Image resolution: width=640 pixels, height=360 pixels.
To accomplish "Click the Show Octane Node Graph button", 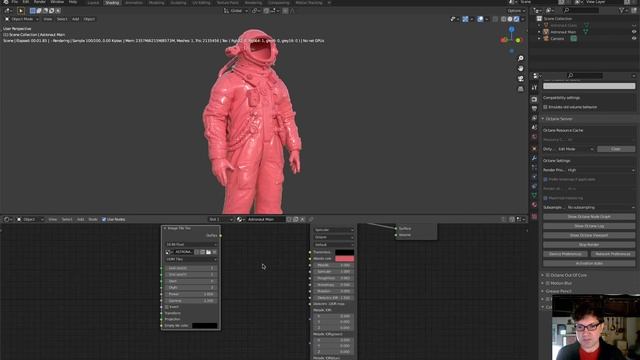I will click(589, 217).
